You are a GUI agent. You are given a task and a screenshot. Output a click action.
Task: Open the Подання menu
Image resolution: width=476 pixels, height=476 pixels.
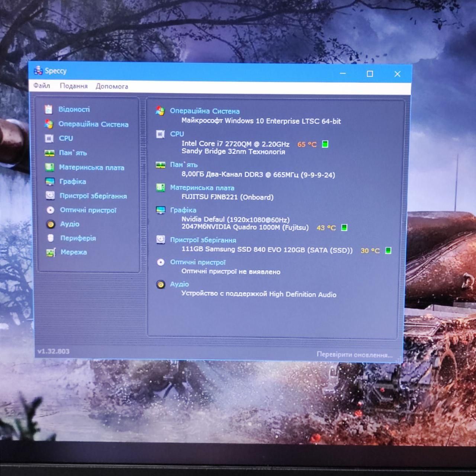click(x=74, y=86)
